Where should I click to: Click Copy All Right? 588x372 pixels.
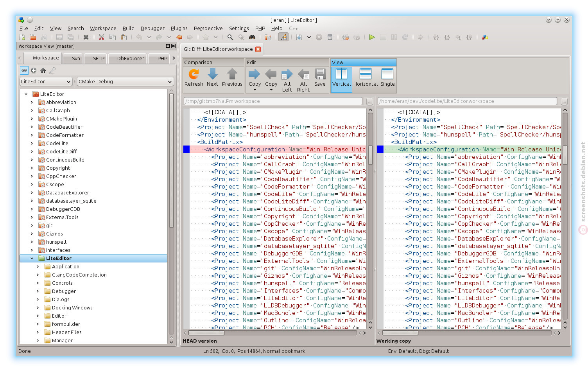303,80
